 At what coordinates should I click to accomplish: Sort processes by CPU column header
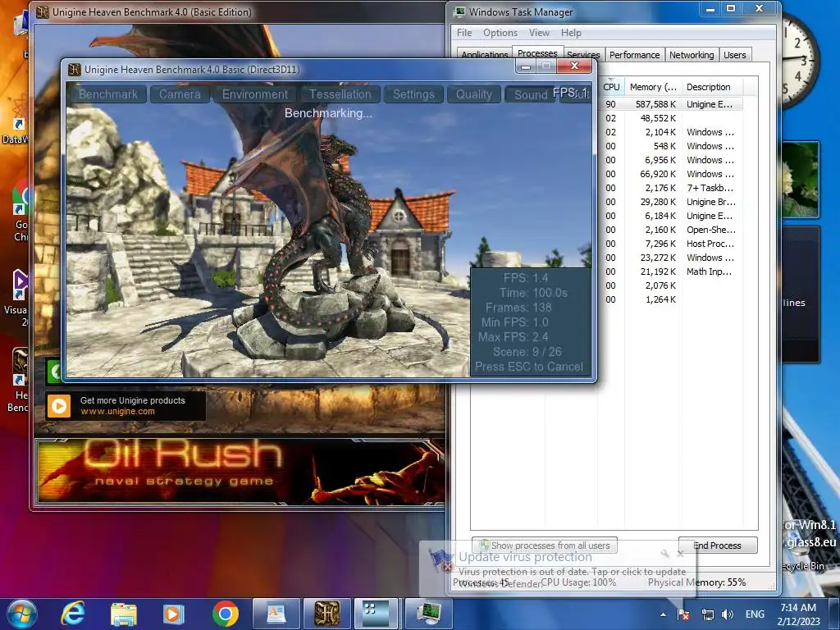point(610,87)
